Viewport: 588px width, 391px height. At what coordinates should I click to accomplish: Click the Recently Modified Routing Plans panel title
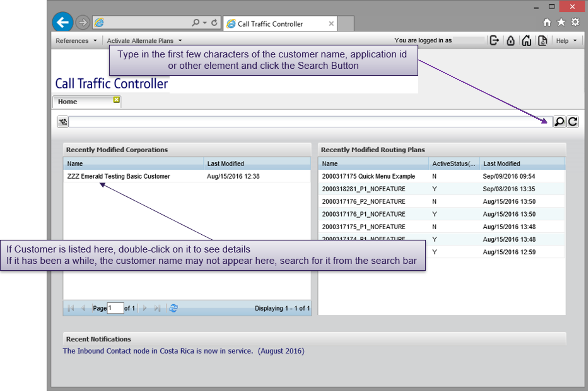click(x=373, y=150)
